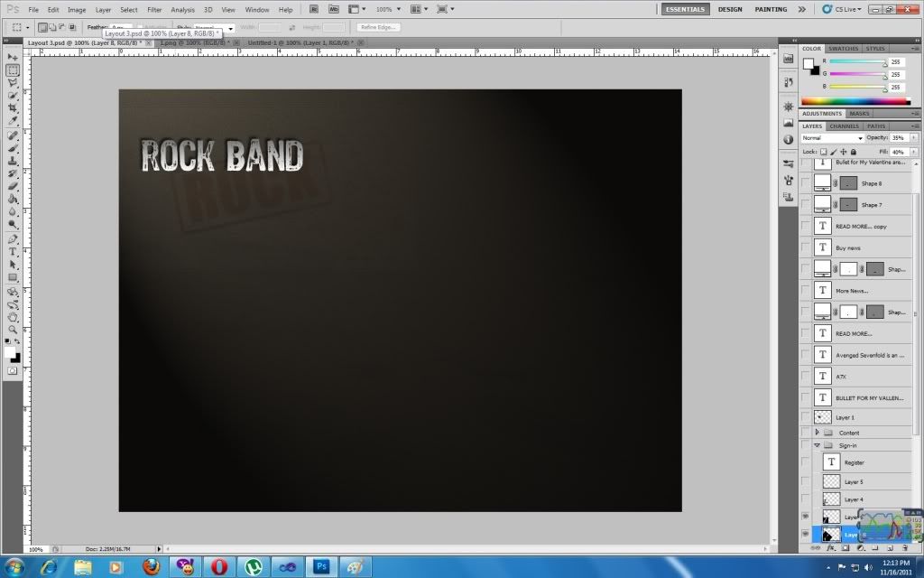Select the Healing Brush tool
Screen dimensions: 924x578
(13, 135)
